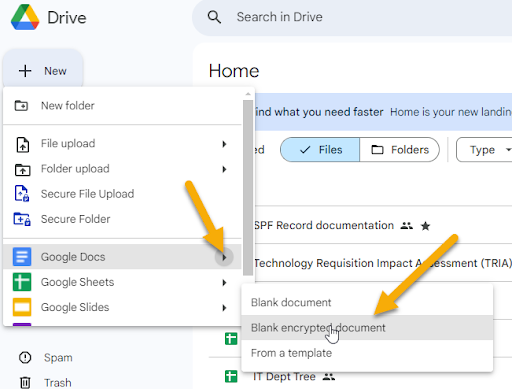The height and width of the screenshot is (389, 512).
Task: Click the New menu scrollbar
Action: (x=248, y=188)
